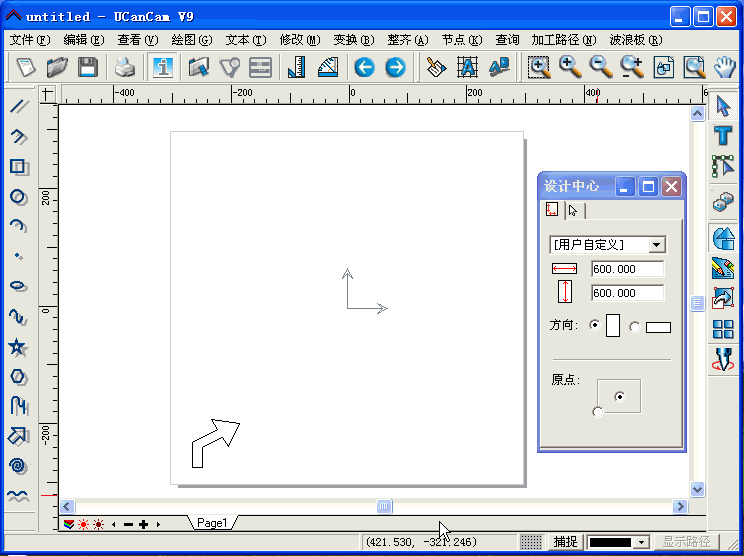744x556 pixels.
Task: Click the ruler origin crosshair corner
Action: coord(47,94)
